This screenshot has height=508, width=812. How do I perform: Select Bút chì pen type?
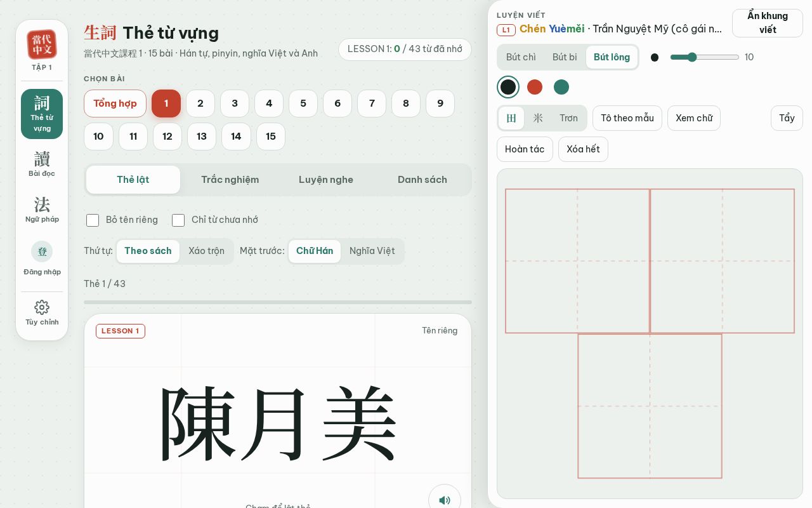pyautogui.click(x=521, y=57)
